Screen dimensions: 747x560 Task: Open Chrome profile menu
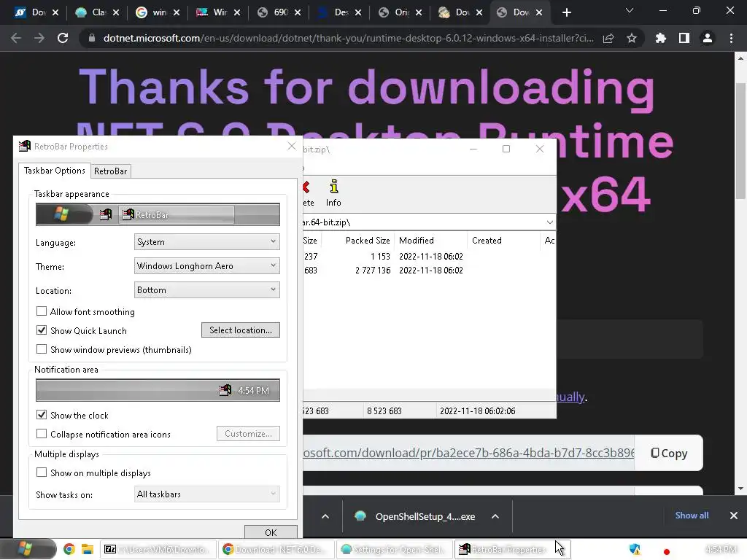coord(708,38)
